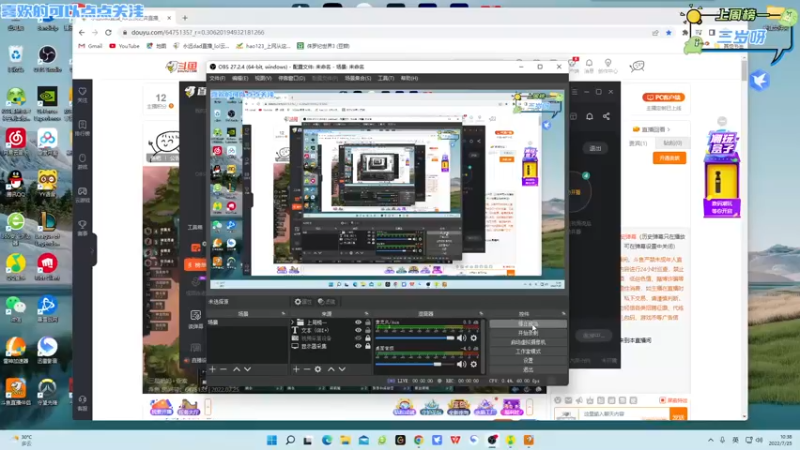Open OBS 视图(V) menu
Viewport: 800px width, 450px height.
[263, 78]
